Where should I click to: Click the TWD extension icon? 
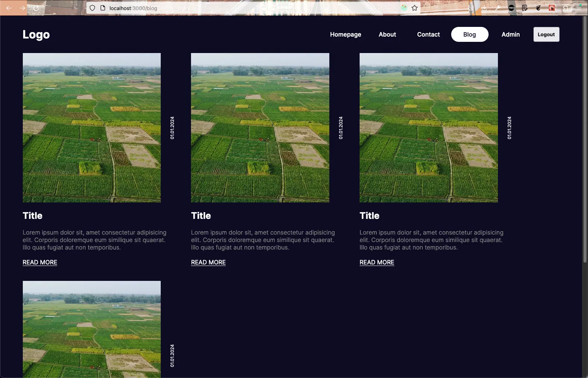pyautogui.click(x=511, y=8)
